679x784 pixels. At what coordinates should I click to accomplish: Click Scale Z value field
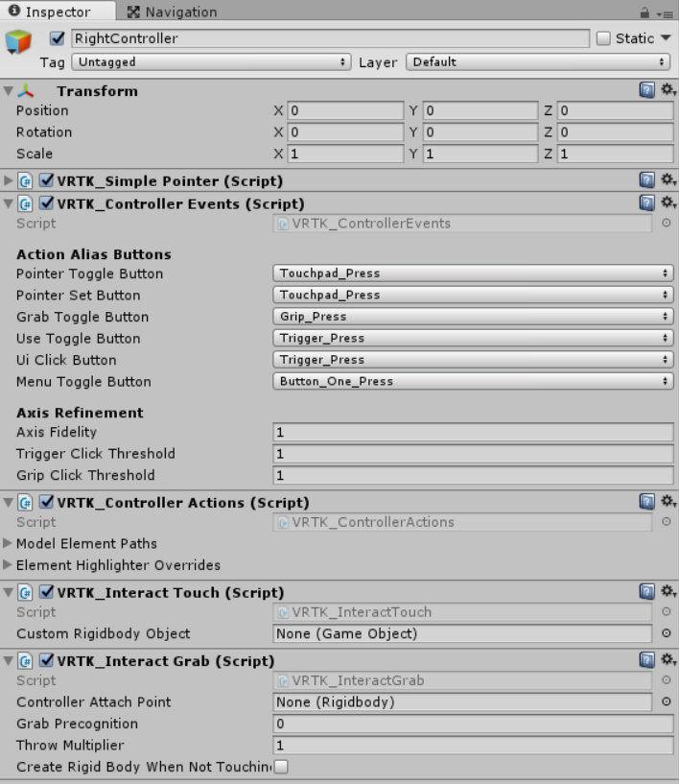click(615, 154)
